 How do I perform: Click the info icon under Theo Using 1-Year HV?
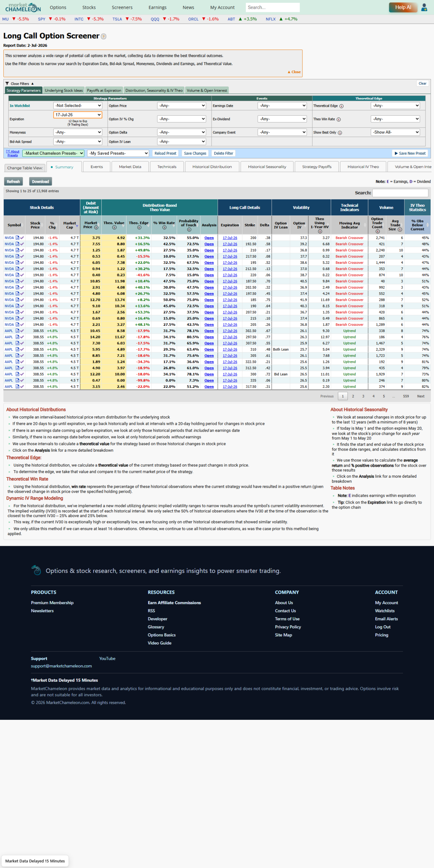point(320,231)
